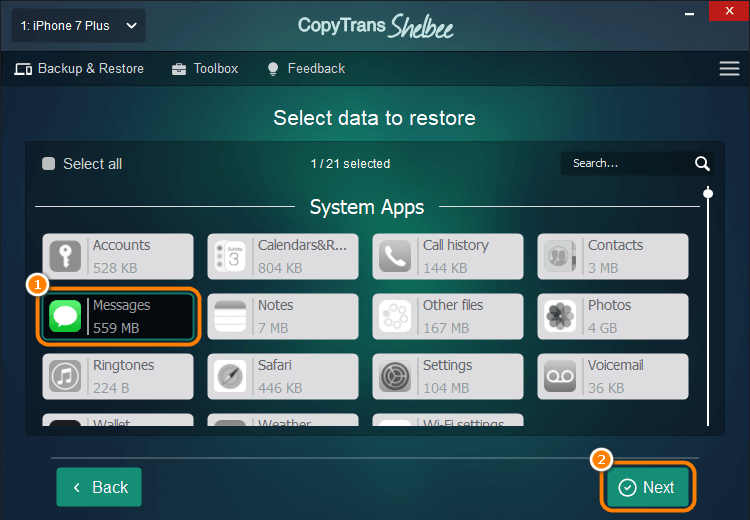The height and width of the screenshot is (520, 750).
Task: Click the search magnifier icon
Action: [702, 164]
